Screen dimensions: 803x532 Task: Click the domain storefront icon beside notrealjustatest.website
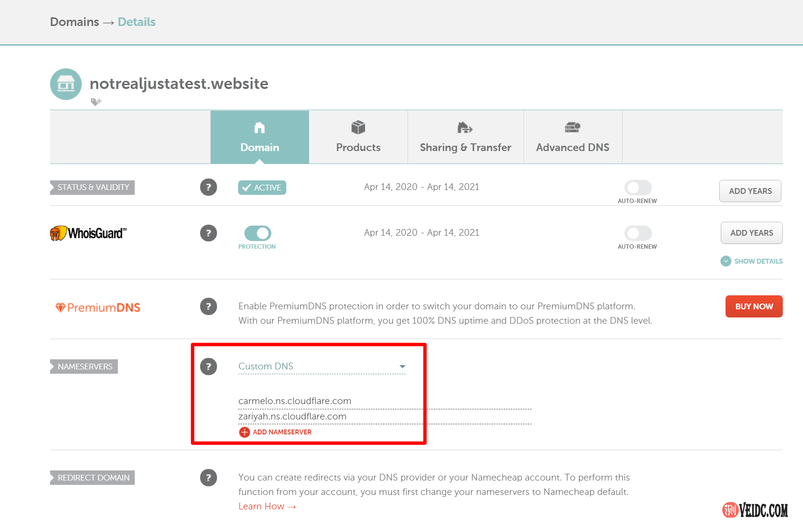point(66,84)
